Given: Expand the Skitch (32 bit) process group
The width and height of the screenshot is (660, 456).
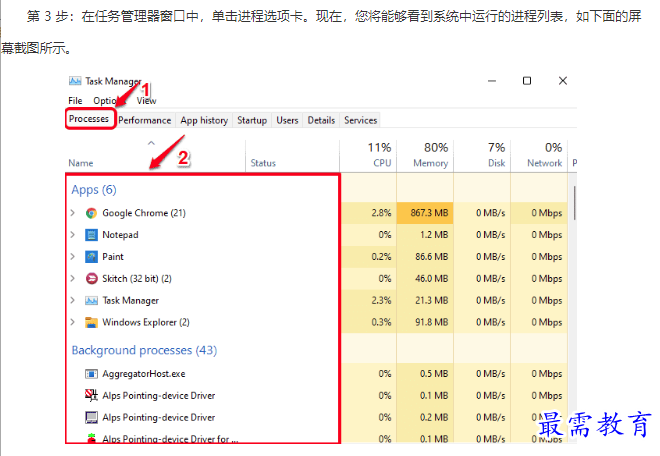Looking at the screenshot, I should [73, 279].
